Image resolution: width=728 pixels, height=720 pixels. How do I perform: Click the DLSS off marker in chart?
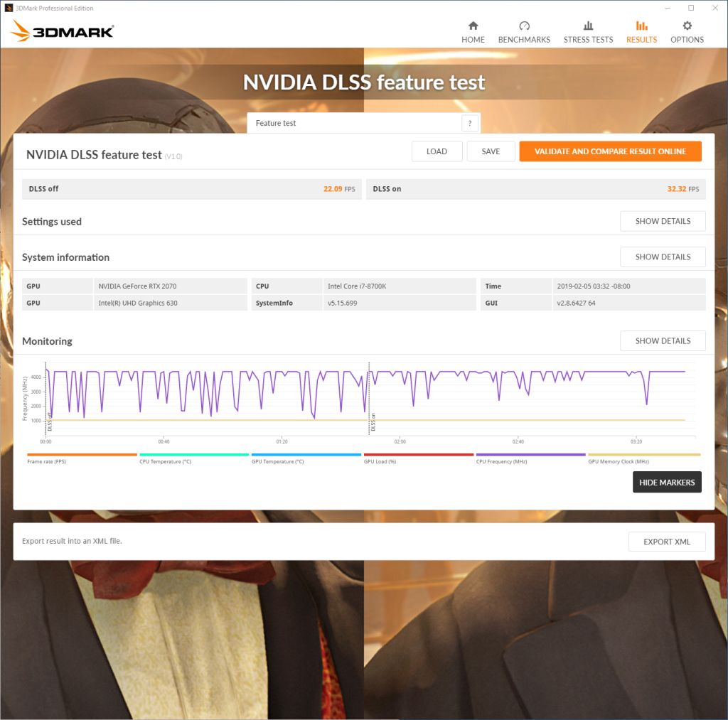tap(50, 422)
